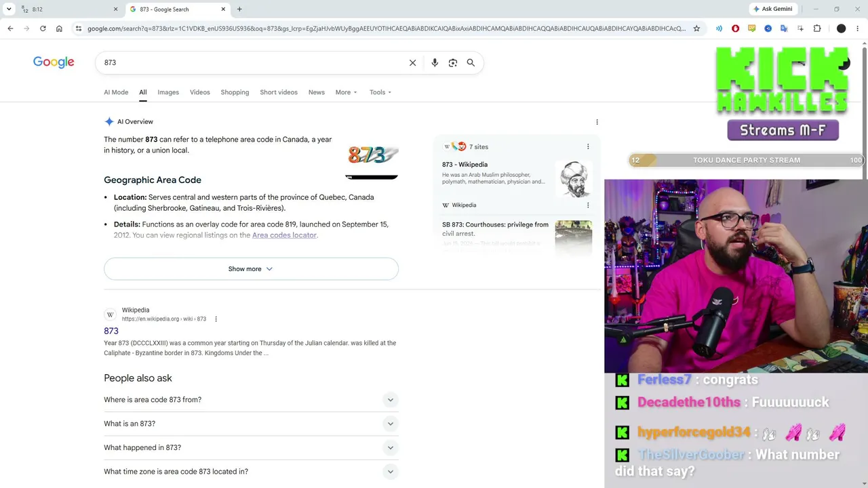This screenshot has width=868, height=488.
Task: Switch to Shopping results
Action: (235, 92)
